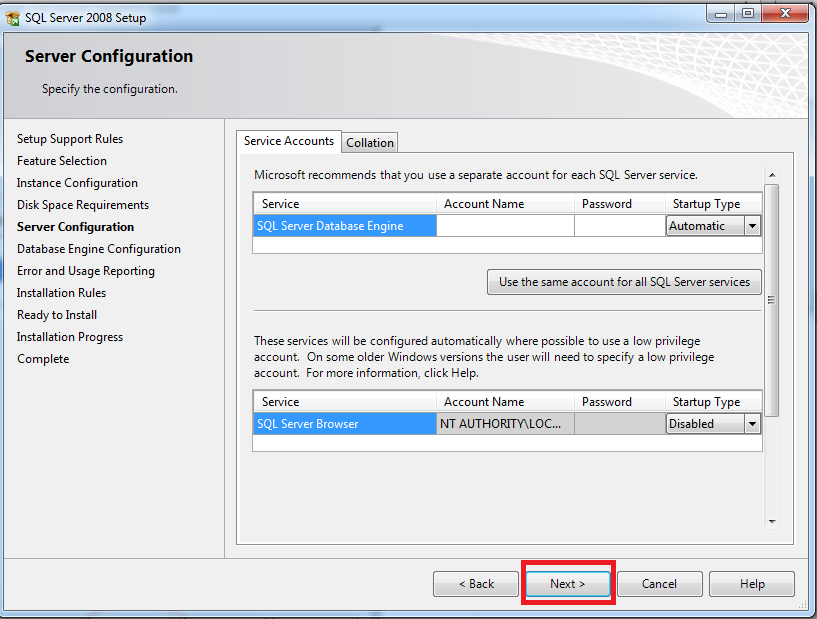
Task: Click the Next button
Action: pyautogui.click(x=567, y=584)
